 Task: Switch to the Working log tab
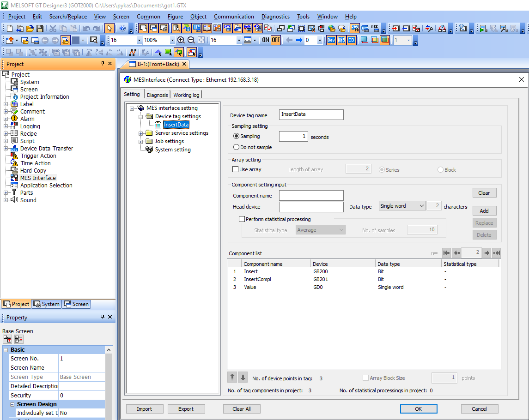(186, 95)
